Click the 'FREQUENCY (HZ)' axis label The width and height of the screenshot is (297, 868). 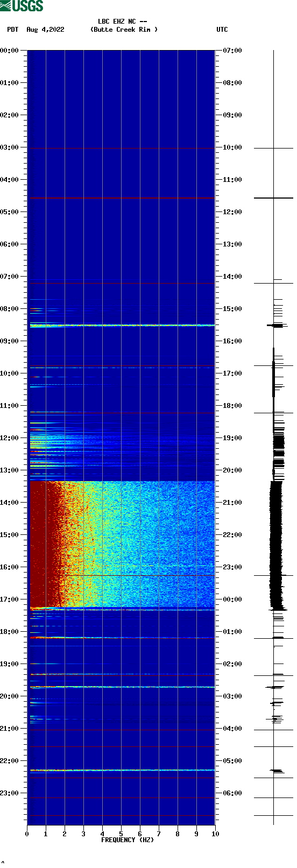tap(128, 839)
